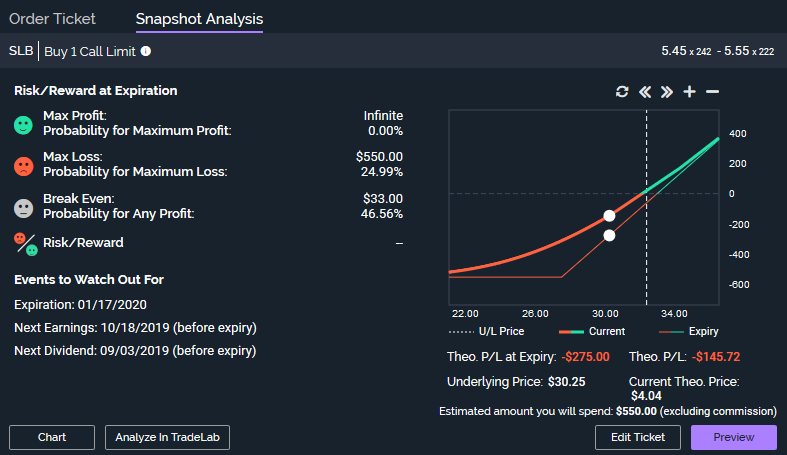Switch to the Order Ticket tab

52,18
